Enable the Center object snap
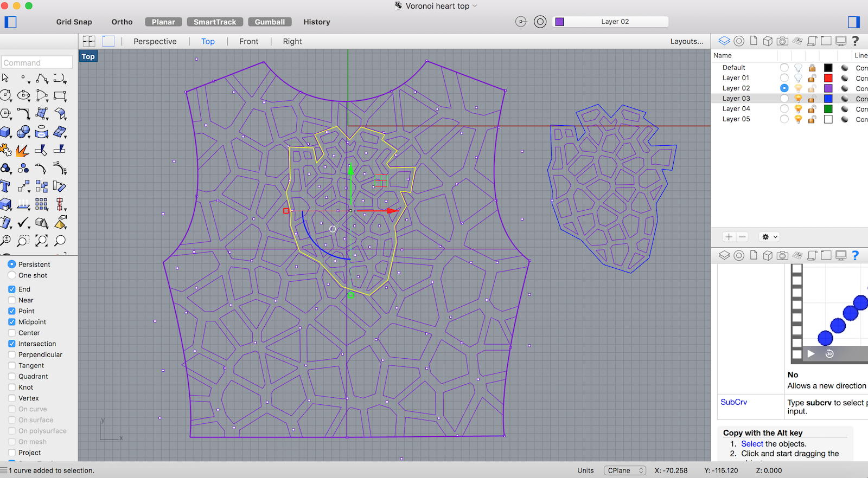This screenshot has height=478, width=868. pos(12,333)
